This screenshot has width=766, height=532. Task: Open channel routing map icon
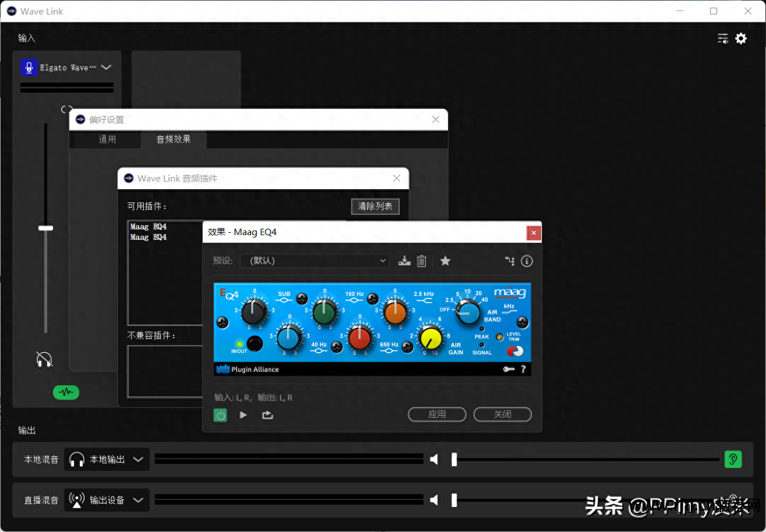pyautogui.click(x=510, y=261)
